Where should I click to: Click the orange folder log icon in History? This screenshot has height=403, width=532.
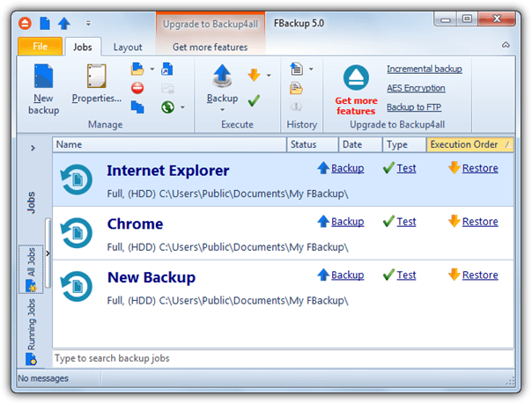point(296,88)
